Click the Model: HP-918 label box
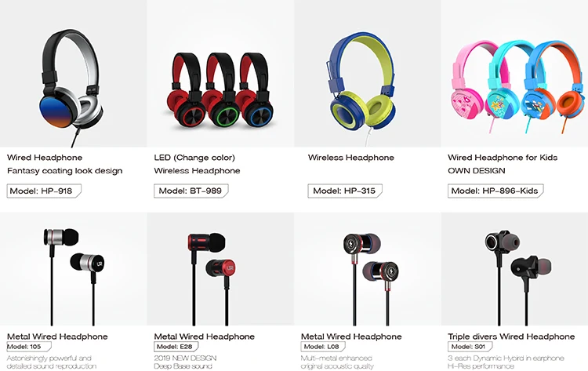 44,191
